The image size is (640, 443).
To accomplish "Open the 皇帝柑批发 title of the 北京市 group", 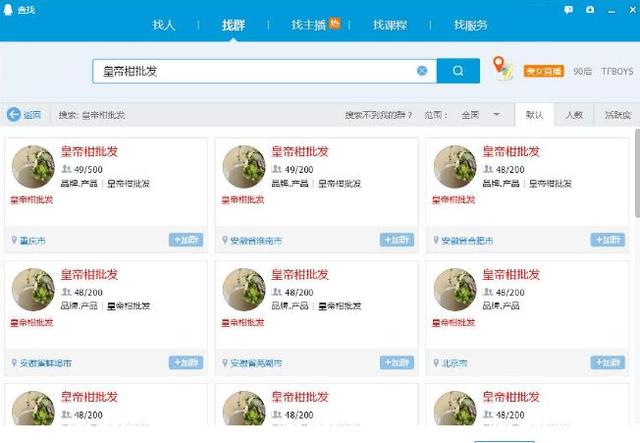I will [x=511, y=274].
